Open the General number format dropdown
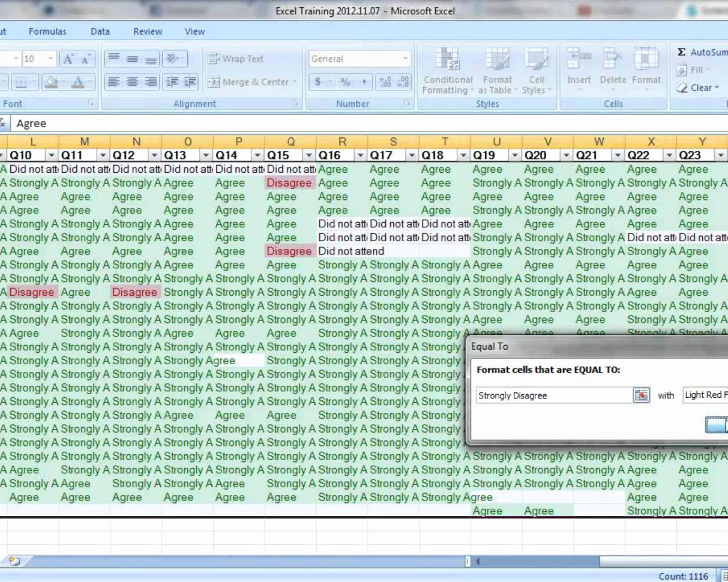The image size is (728, 582). pos(406,58)
